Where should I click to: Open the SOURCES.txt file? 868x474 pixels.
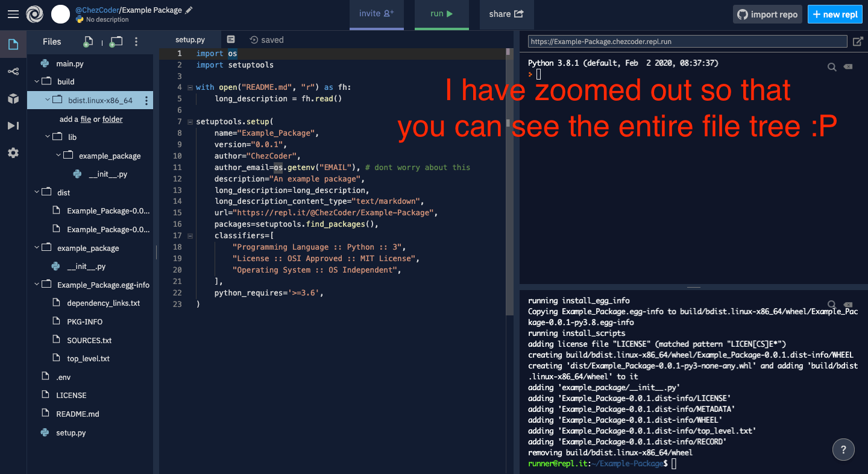[90, 340]
